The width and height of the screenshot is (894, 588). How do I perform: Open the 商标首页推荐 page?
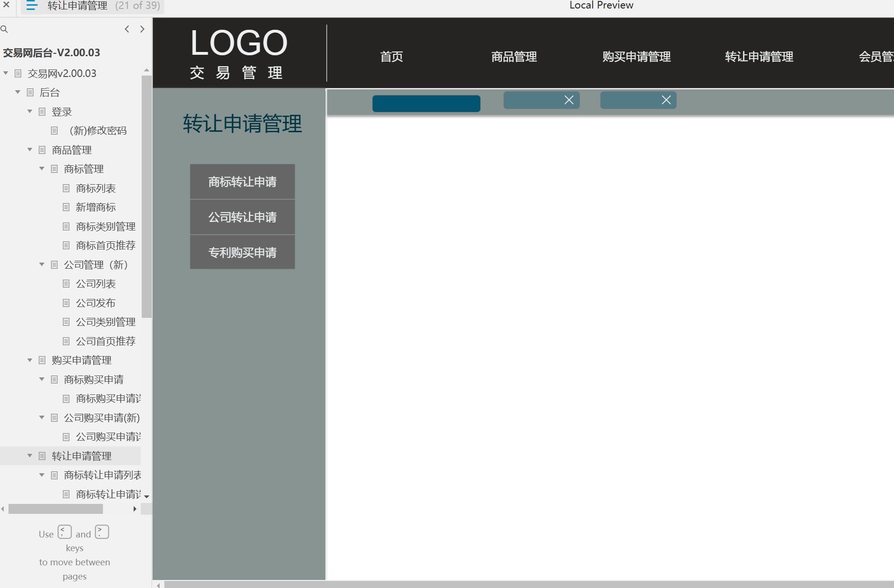(105, 245)
